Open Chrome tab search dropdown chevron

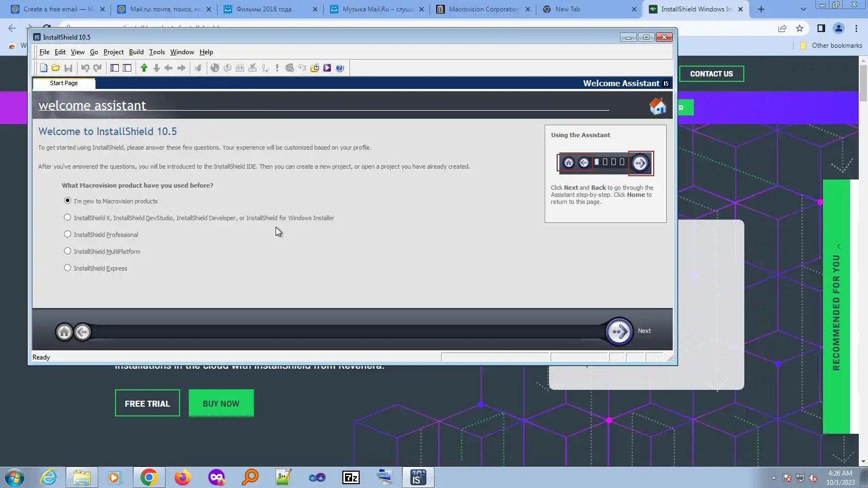click(803, 9)
